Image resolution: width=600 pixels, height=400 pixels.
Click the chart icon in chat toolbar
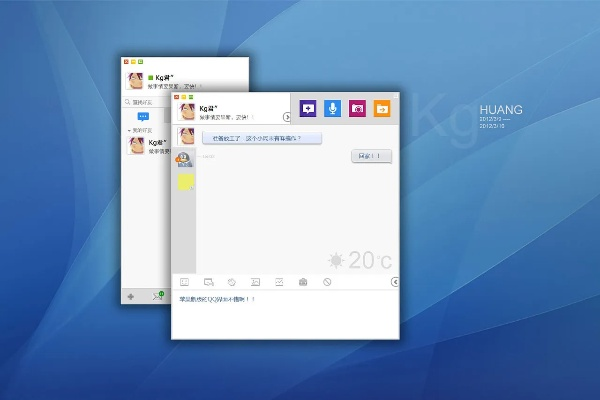click(279, 282)
